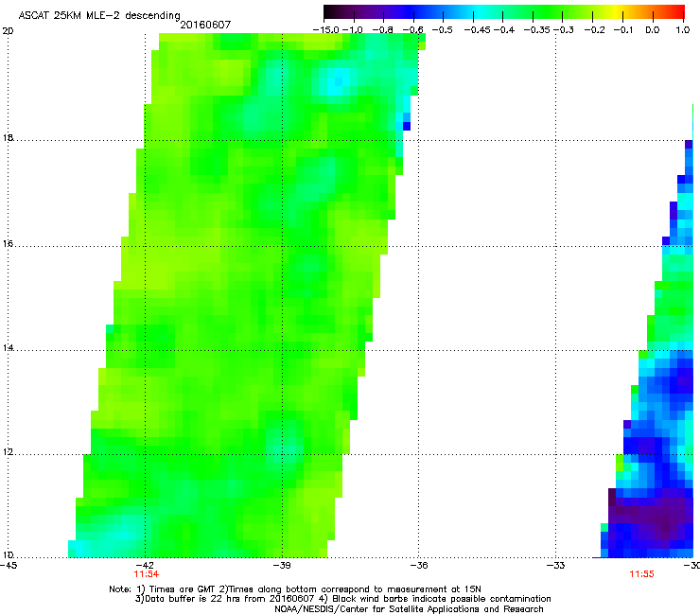Click the latitude label 18
Screen dimensions: 700x615
(8, 137)
